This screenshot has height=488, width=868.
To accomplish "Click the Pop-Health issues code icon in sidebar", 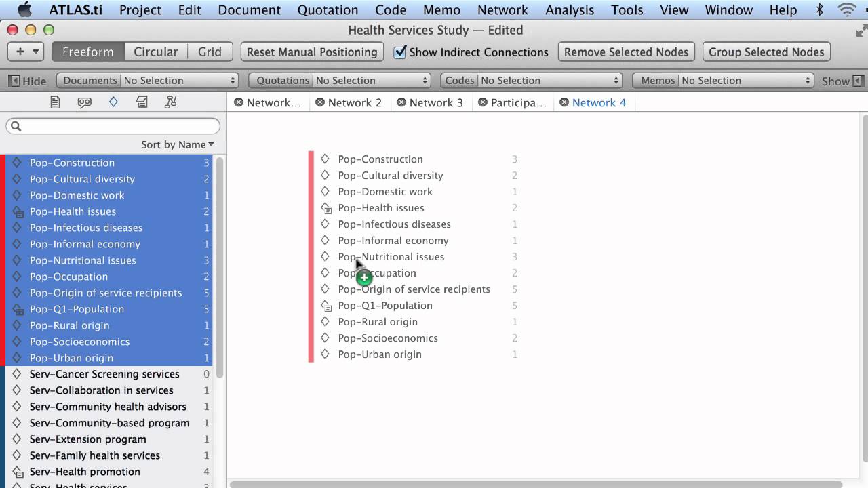I will click(x=18, y=211).
